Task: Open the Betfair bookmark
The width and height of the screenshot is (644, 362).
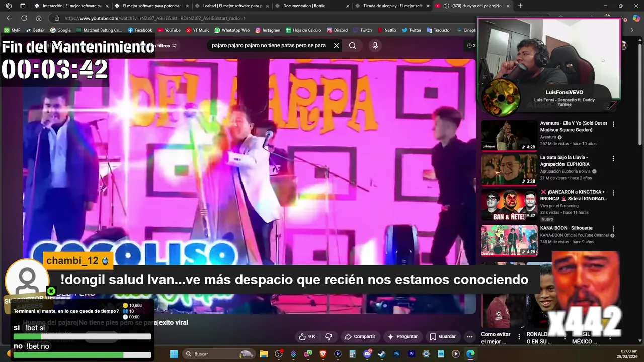Action: click(35, 30)
